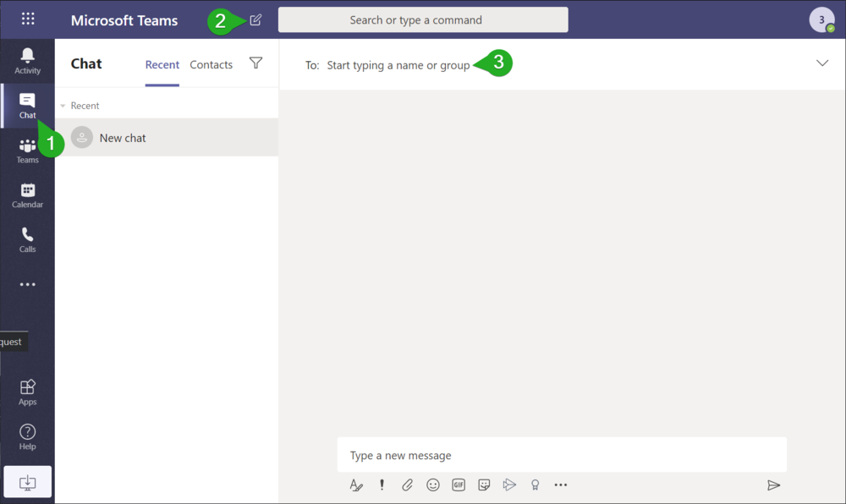Image resolution: width=846 pixels, height=504 pixels.
Task: Open Activity in the left rail
Action: tap(28, 61)
